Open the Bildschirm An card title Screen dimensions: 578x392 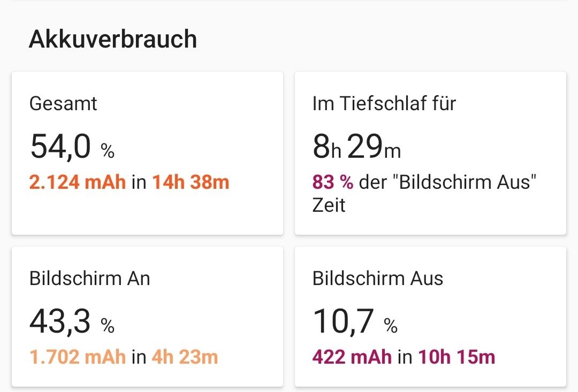pos(90,278)
